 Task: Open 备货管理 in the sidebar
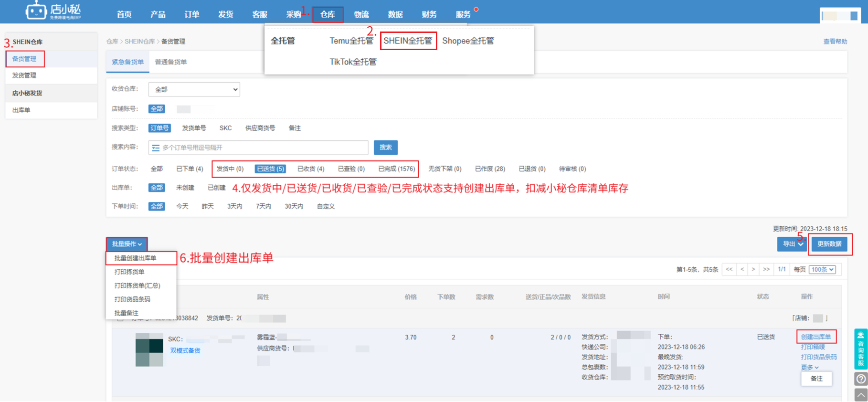24,59
